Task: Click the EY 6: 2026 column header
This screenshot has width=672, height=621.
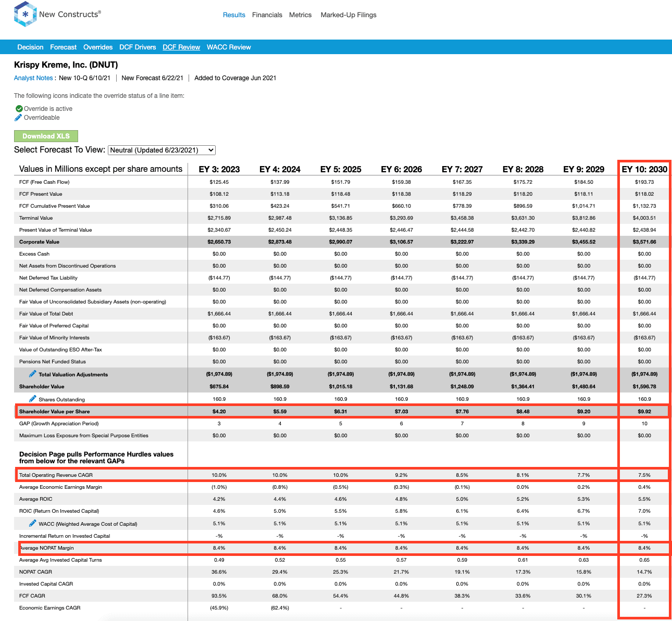Action: coord(402,169)
